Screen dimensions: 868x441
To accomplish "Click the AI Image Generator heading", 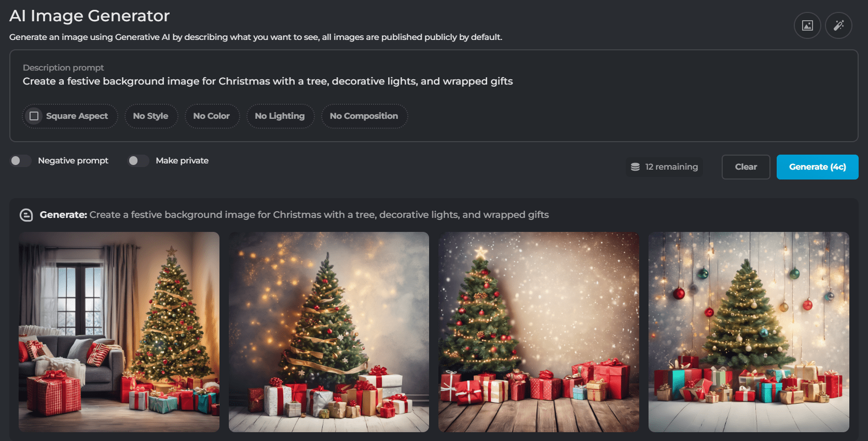I will click(x=89, y=16).
